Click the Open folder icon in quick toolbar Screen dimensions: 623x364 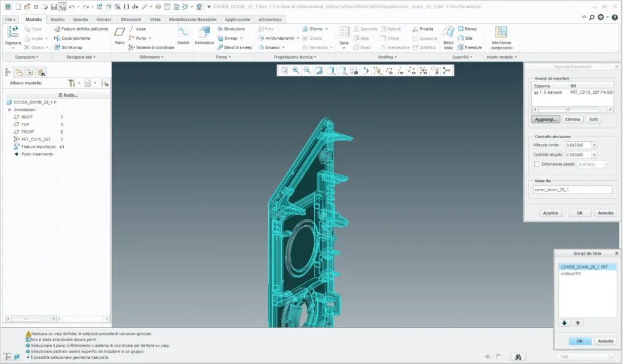[27, 7]
